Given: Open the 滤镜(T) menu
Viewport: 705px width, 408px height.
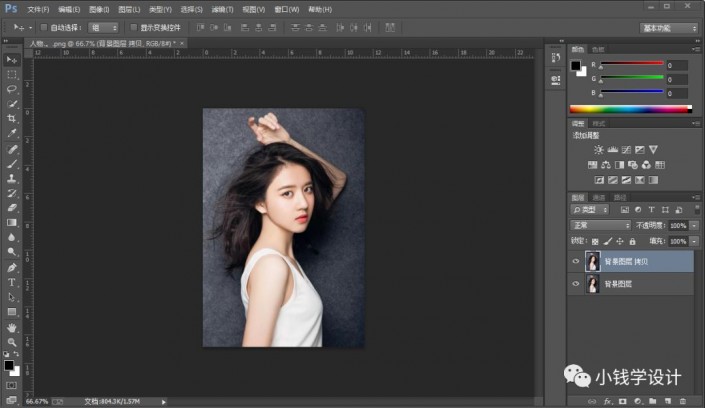Looking at the screenshot, I should point(222,9).
